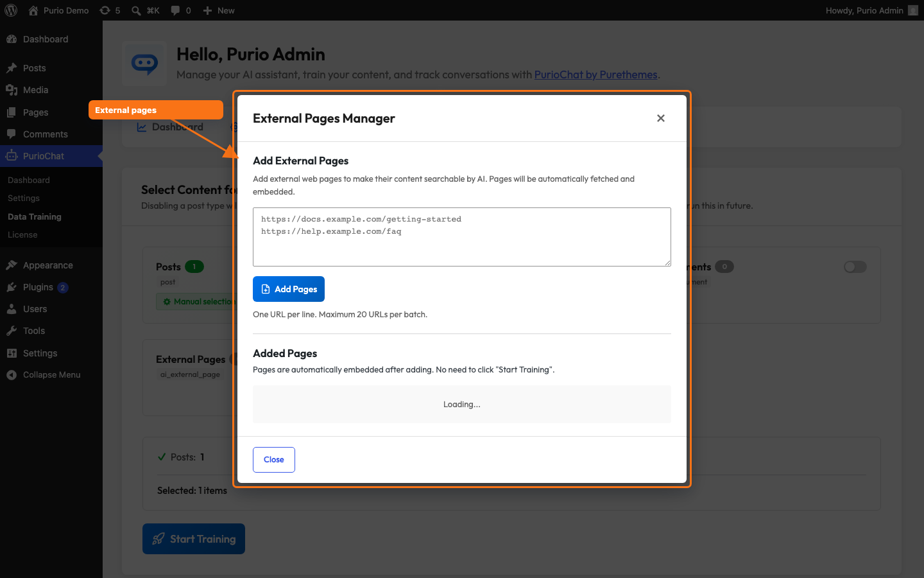This screenshot has height=578, width=924.
Task: Click the External Pages card title
Action: (191, 360)
